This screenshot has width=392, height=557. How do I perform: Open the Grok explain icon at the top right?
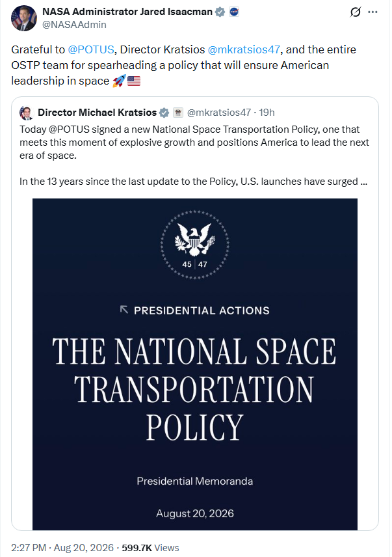point(355,12)
